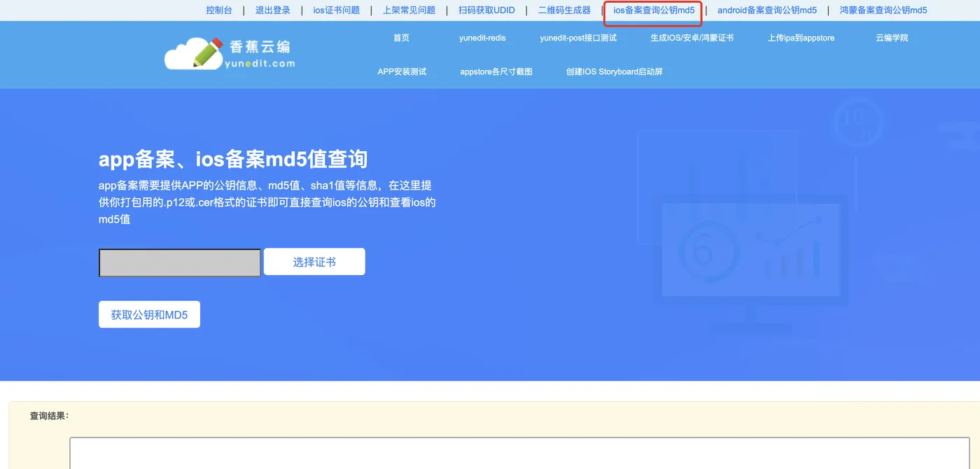Go to 扫码获取UDID
Viewport: 980px width, 469px height.
coord(486,10)
